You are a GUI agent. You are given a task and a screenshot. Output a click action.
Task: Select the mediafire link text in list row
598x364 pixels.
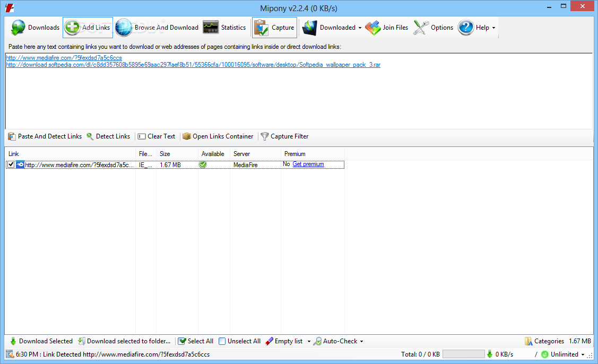pyautogui.click(x=80, y=165)
